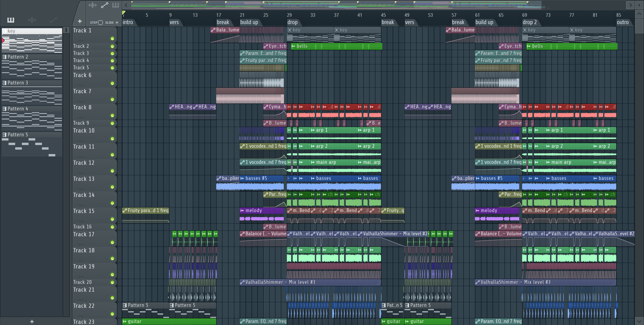Show automation clips in the picker panel

pyautogui.click(x=53, y=20)
